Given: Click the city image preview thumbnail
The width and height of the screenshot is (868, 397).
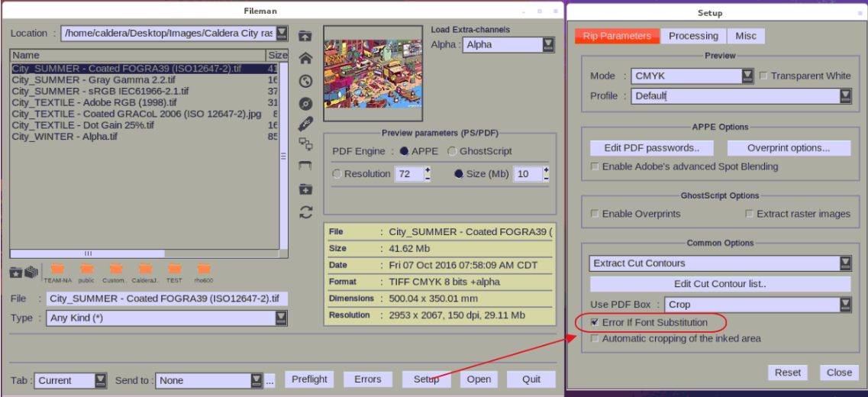Looking at the screenshot, I should pos(373,73).
